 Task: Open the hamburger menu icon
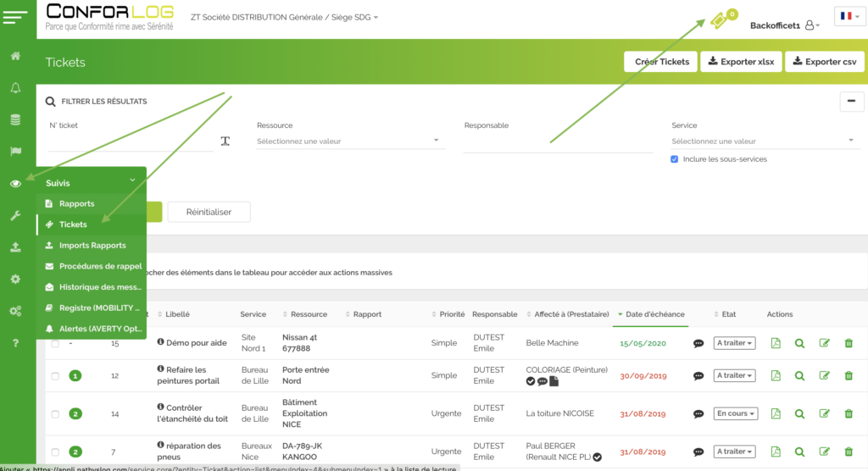tap(17, 17)
